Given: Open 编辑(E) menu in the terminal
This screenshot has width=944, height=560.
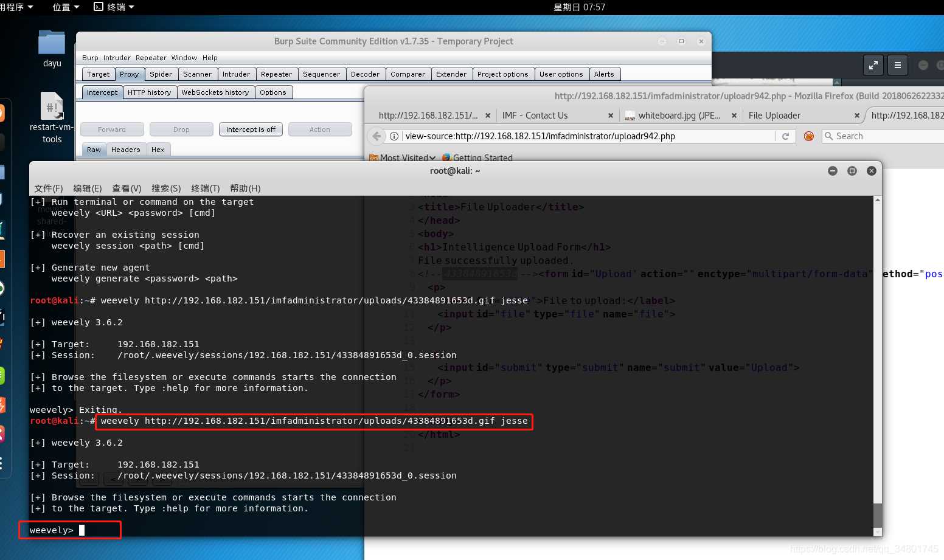Looking at the screenshot, I should click(x=87, y=188).
